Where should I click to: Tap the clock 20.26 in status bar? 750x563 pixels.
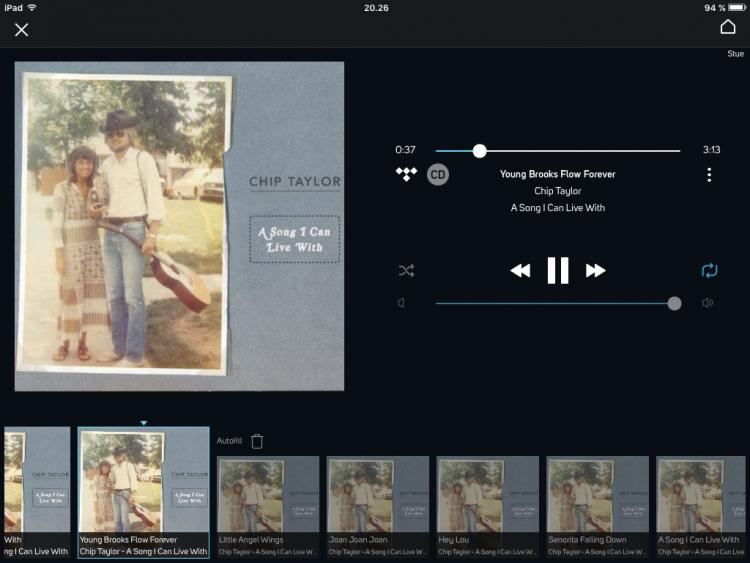[376, 8]
